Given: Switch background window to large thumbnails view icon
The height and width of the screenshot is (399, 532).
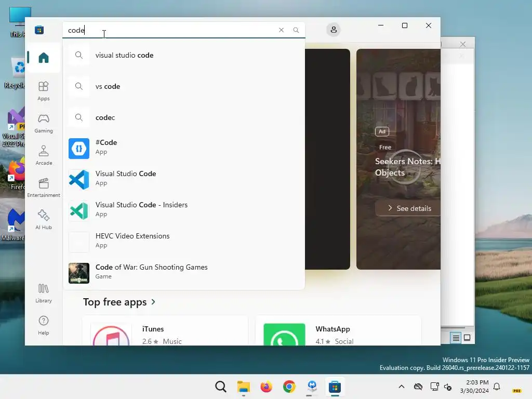Looking at the screenshot, I should click(x=467, y=338).
